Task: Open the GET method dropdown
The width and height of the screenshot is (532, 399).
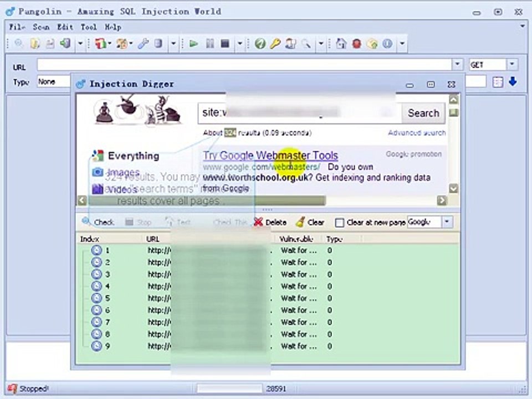Action: pos(511,64)
